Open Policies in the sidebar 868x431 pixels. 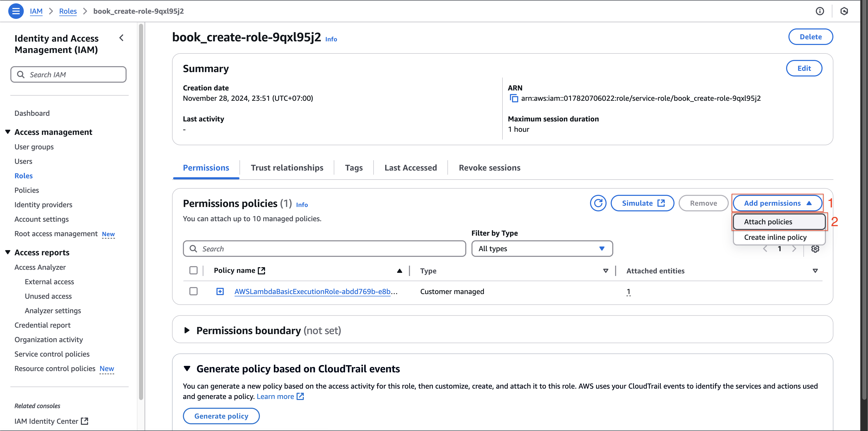click(27, 190)
